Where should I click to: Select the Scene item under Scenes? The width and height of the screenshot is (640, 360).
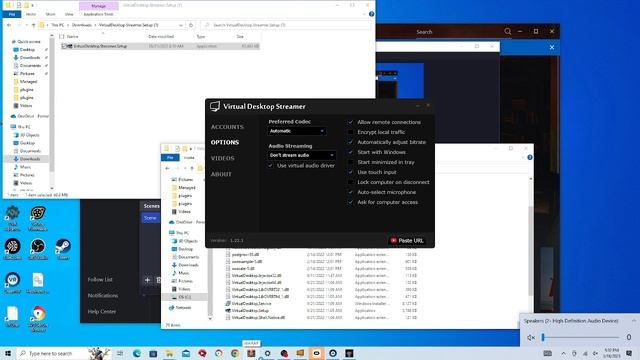click(x=150, y=218)
